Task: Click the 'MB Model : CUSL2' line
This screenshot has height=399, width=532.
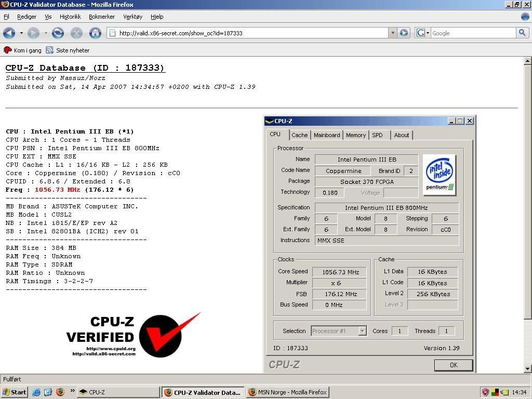Action: coord(38,215)
